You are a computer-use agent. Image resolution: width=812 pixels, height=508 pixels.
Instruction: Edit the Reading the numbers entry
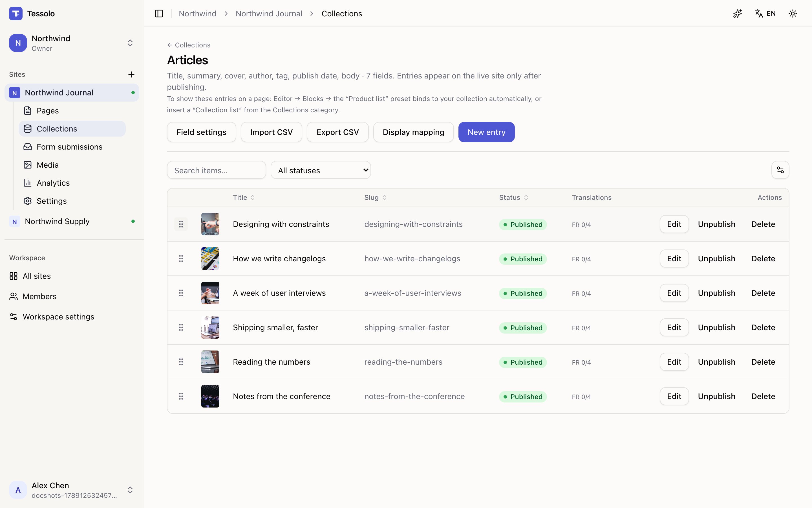point(674,362)
